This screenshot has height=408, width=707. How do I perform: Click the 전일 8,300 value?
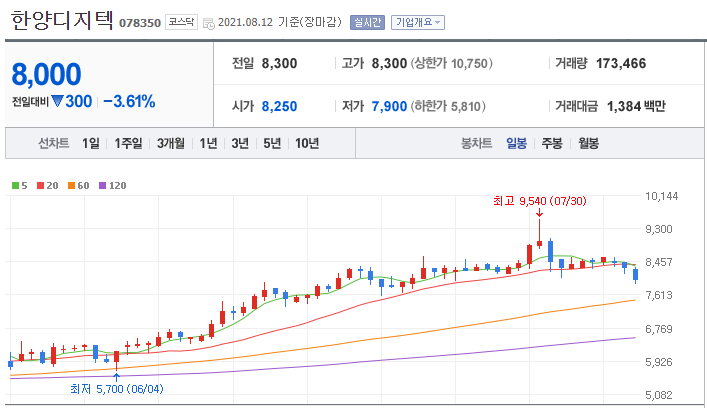tap(279, 64)
